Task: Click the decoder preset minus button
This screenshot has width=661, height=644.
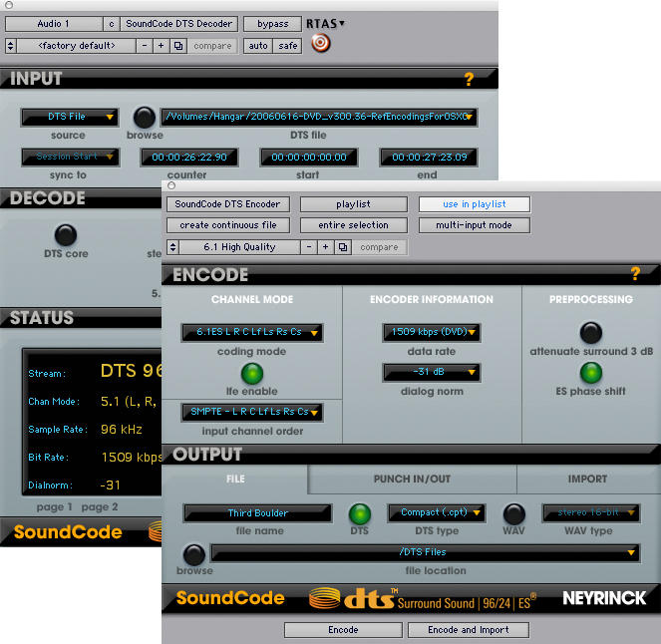Action: tap(145, 46)
